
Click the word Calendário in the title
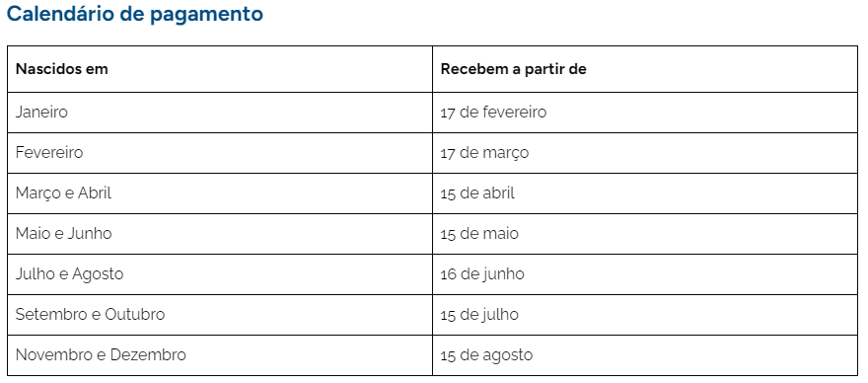pyautogui.click(x=61, y=14)
